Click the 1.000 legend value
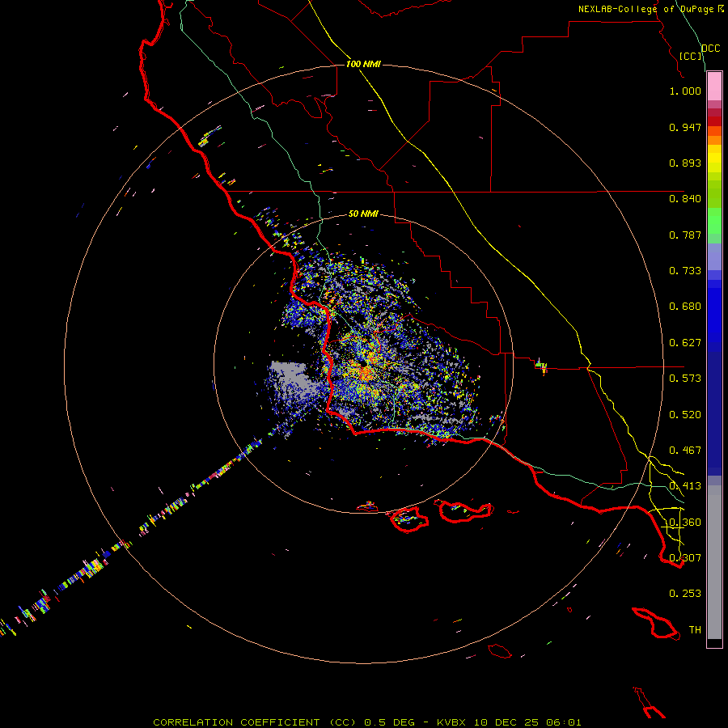 coord(685,91)
